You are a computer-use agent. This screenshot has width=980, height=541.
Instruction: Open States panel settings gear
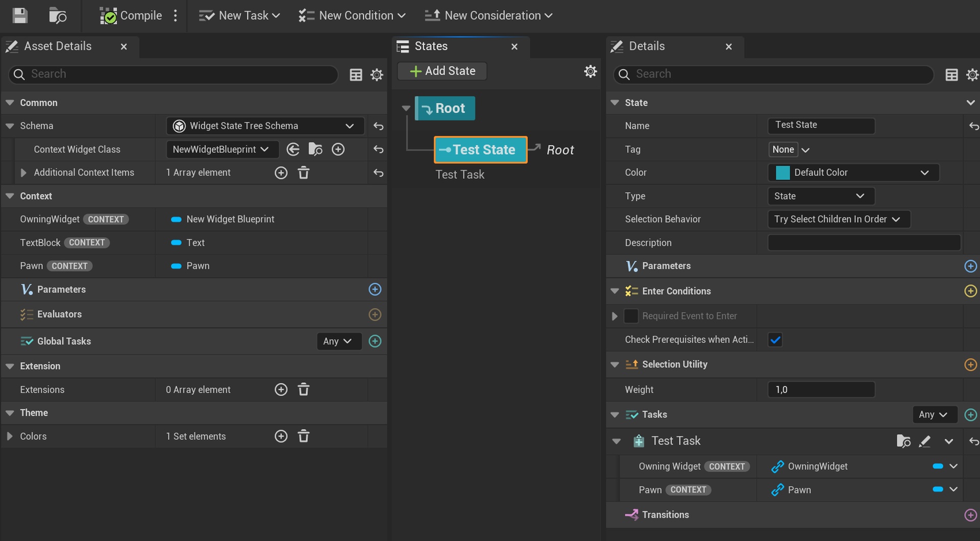point(590,71)
